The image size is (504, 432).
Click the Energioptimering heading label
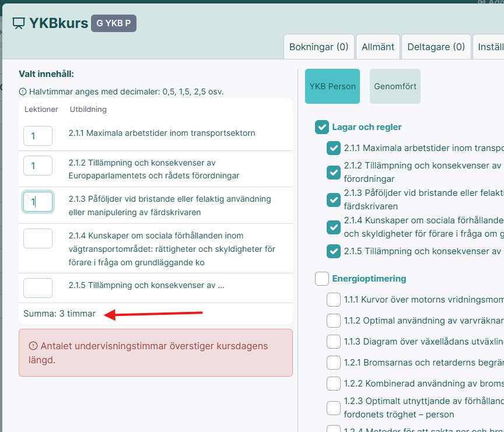pyautogui.click(x=369, y=279)
